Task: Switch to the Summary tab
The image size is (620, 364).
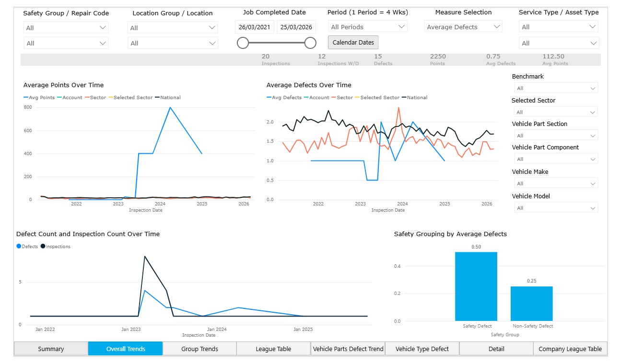Action: [x=51, y=349]
